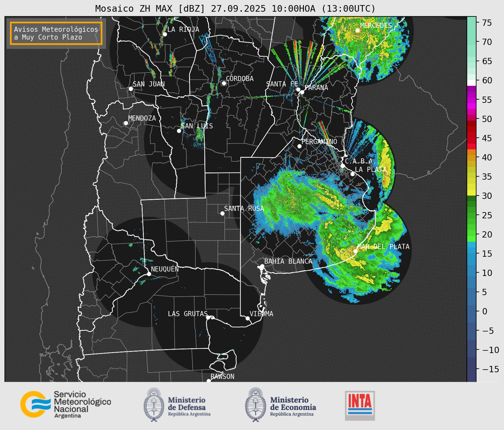Select the LAS GRUTAS city marker
The height and width of the screenshot is (430, 504).
coord(208,318)
